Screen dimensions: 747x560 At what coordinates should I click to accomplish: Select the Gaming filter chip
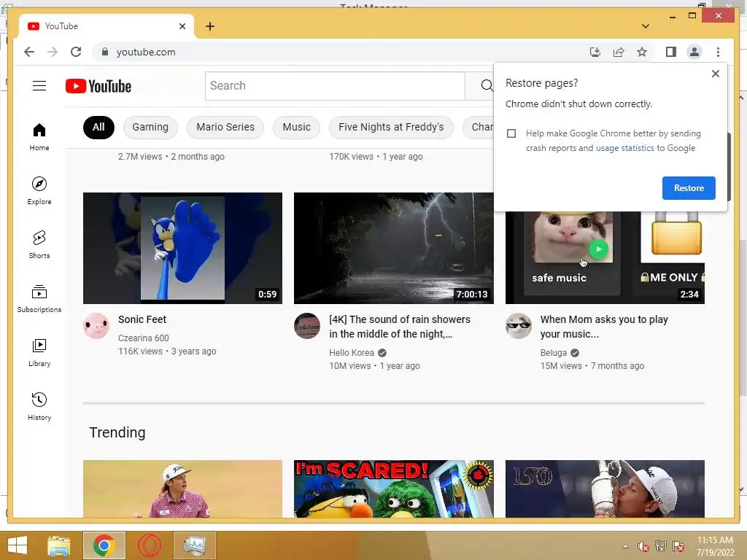(x=150, y=127)
